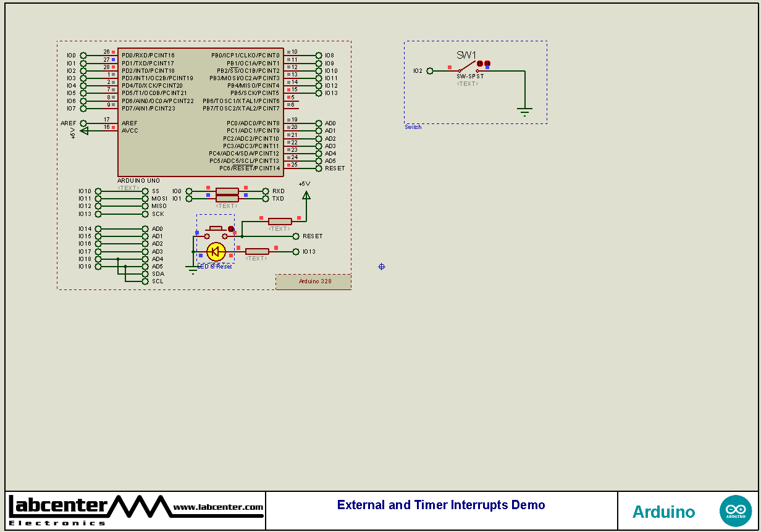
Task: Click the LED & Reset caption
Action: point(214,266)
